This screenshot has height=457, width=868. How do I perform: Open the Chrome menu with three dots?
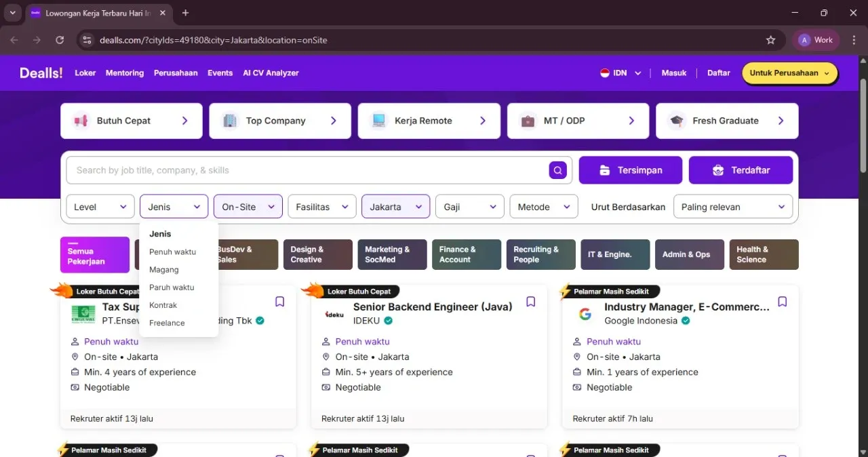pyautogui.click(x=854, y=40)
